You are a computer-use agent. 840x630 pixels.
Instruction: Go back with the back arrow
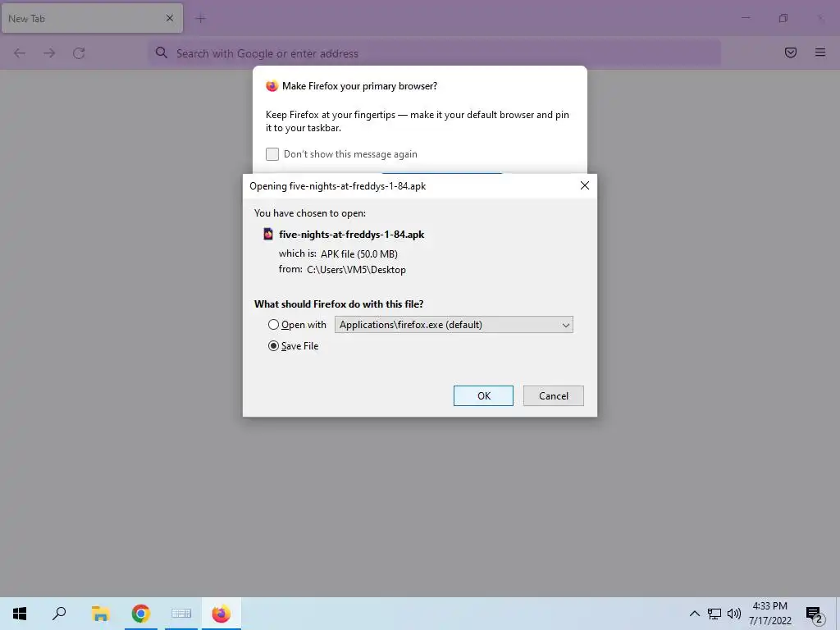pos(20,53)
